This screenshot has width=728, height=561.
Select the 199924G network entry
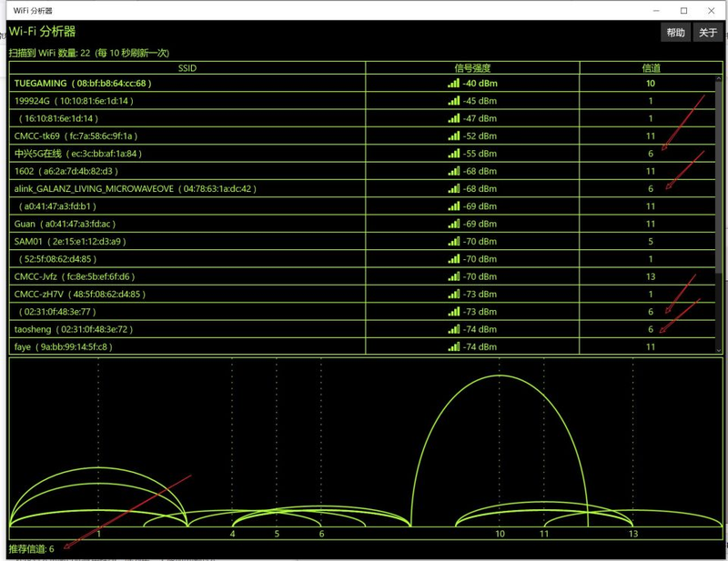click(74, 101)
